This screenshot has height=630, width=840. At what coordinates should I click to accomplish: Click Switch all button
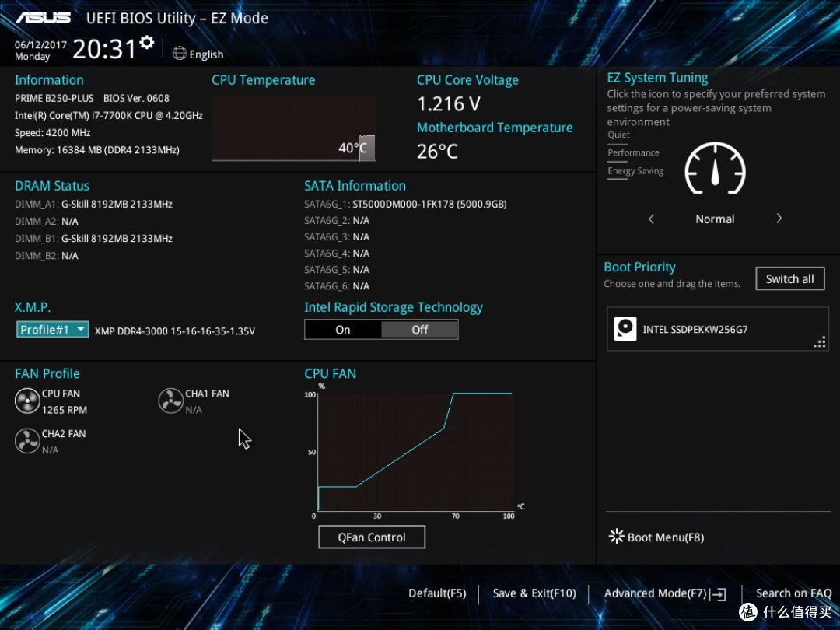tap(790, 278)
